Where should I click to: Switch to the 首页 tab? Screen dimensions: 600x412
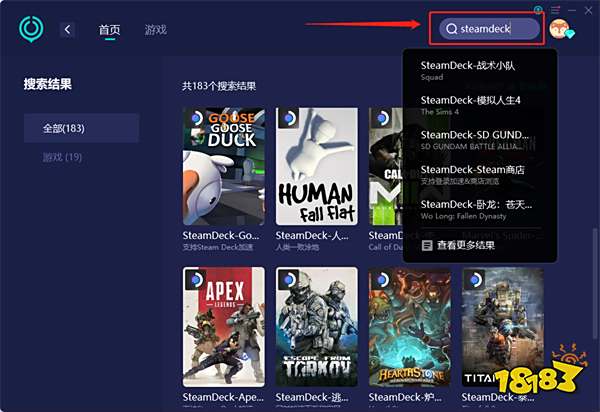point(109,29)
